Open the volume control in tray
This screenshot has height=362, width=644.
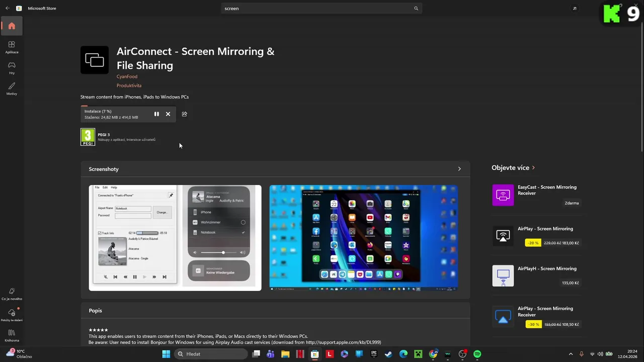coord(600,354)
